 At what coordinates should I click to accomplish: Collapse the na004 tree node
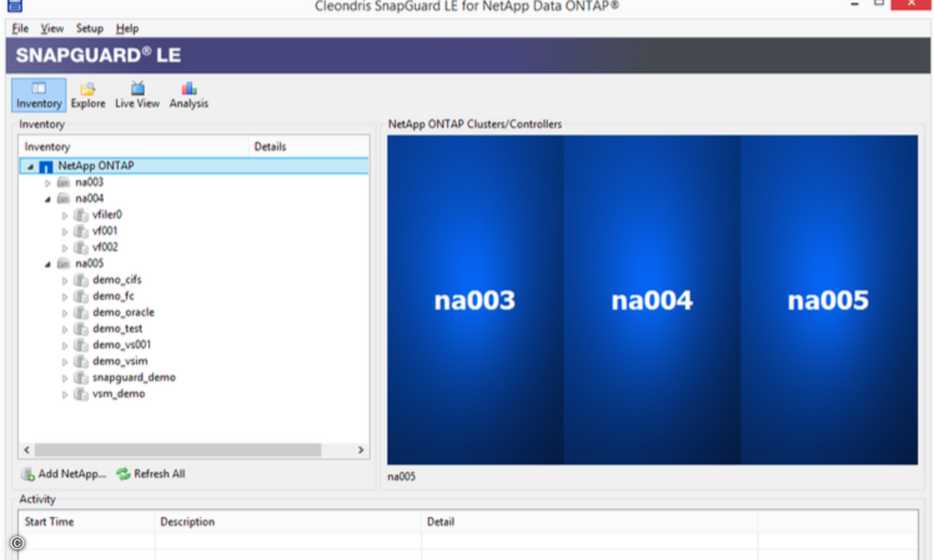[47, 199]
